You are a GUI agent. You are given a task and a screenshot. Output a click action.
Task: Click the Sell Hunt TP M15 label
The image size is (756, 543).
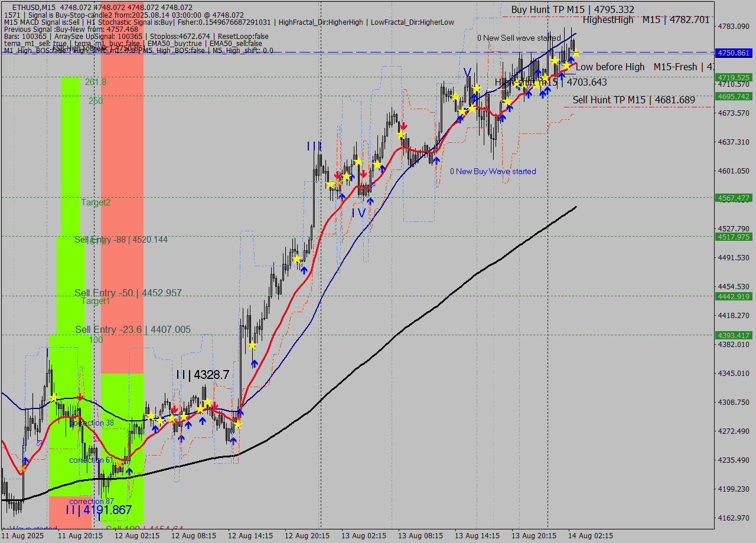[x=633, y=100]
